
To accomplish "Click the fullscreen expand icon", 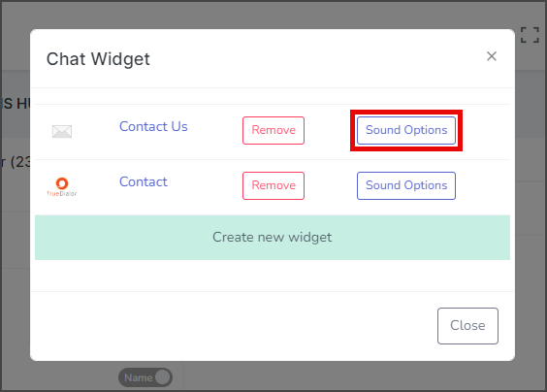I will [530, 35].
